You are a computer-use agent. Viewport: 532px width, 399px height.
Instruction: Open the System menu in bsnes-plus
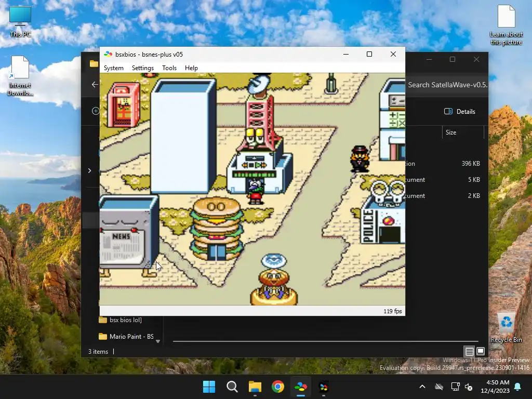(x=113, y=68)
